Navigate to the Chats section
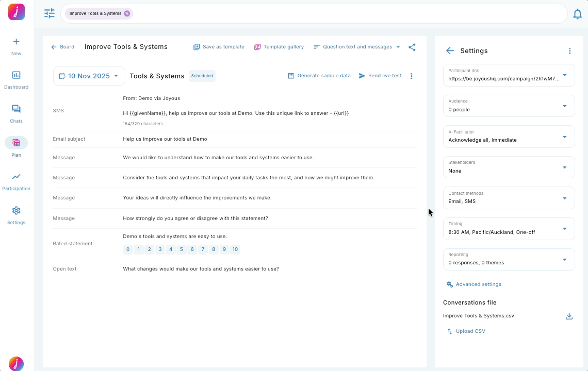588x371 pixels. [16, 113]
